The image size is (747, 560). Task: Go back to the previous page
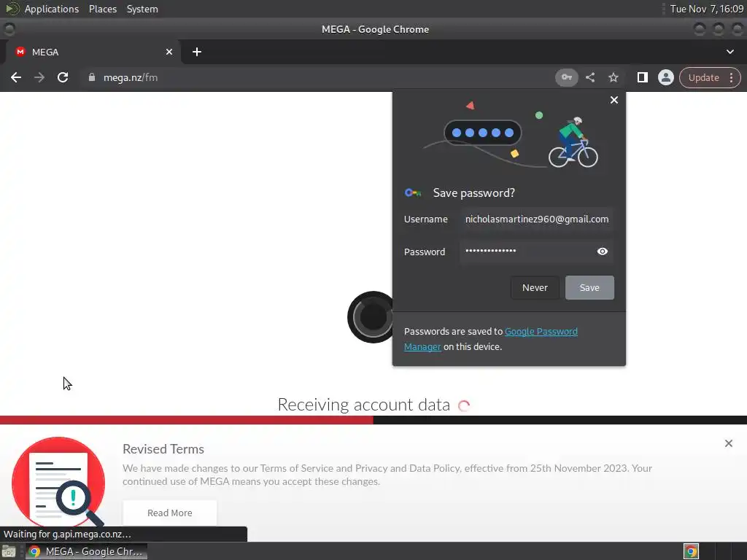point(16,77)
